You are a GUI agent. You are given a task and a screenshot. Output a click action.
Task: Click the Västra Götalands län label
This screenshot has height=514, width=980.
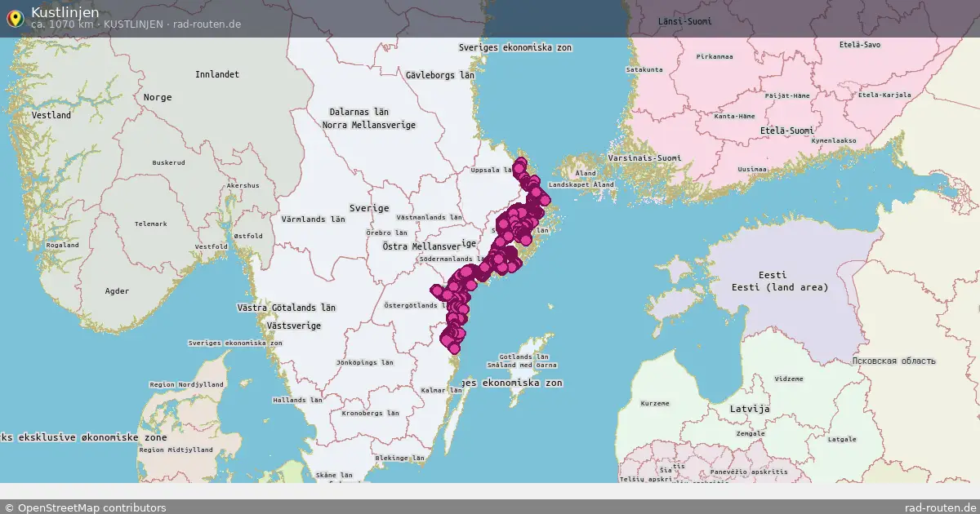(286, 308)
